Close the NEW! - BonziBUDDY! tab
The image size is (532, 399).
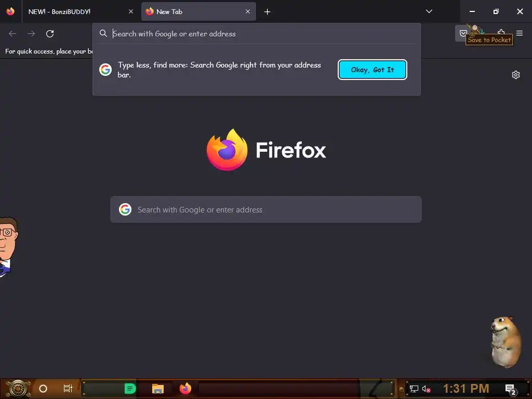pos(131,11)
